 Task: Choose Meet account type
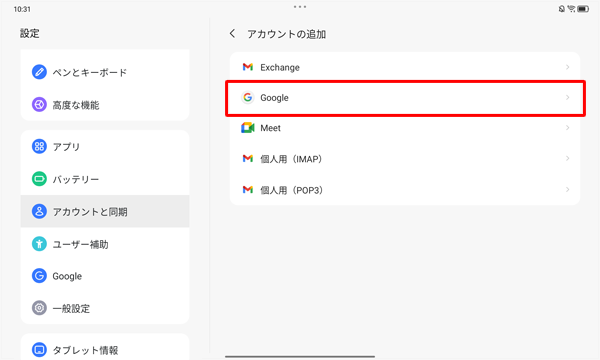[x=405, y=128]
